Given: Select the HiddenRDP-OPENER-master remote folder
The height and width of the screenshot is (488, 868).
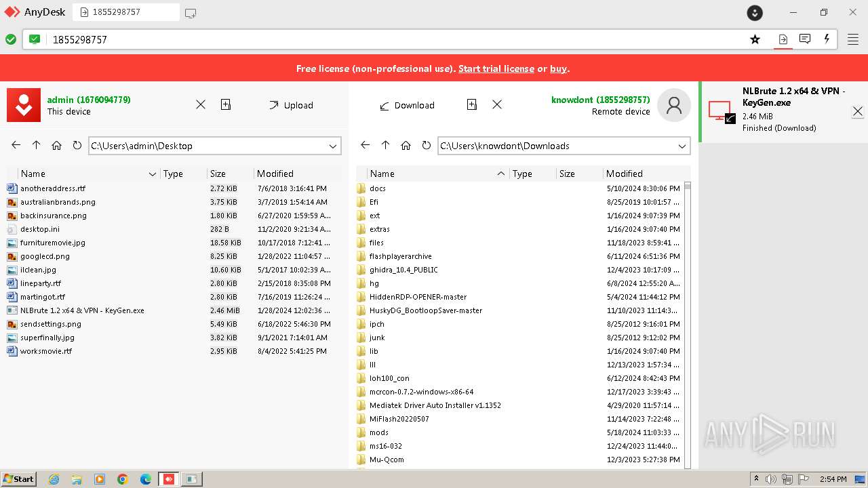Looking at the screenshot, I should (519, 297).
